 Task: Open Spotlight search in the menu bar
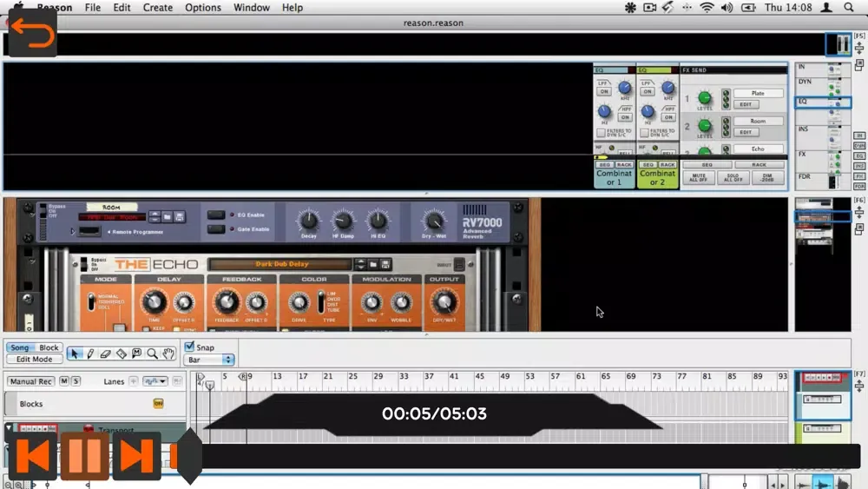(849, 7)
